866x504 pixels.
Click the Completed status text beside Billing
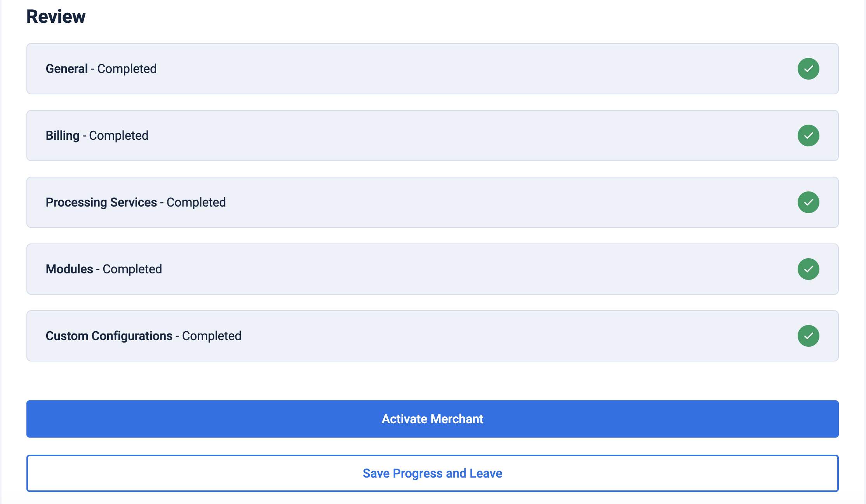coord(118,136)
